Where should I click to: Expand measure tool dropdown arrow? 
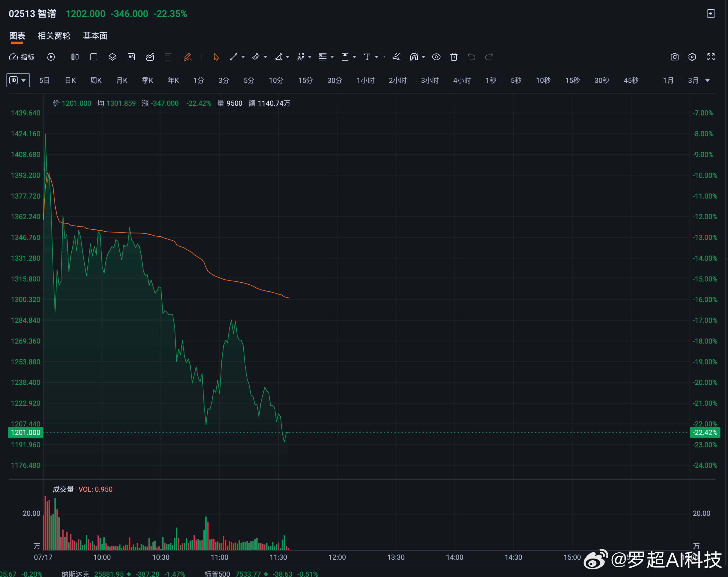354,57
